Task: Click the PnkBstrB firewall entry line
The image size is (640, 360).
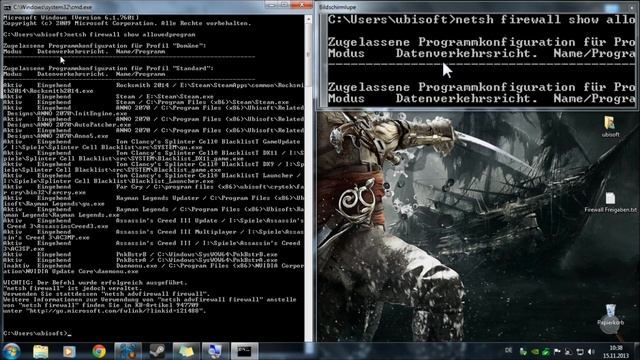Action: tap(140, 254)
